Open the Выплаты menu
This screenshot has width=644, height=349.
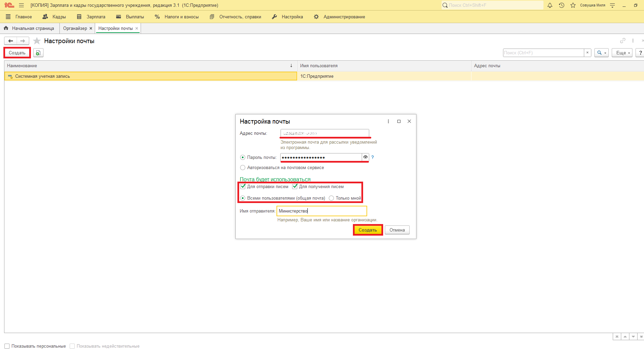click(x=130, y=17)
